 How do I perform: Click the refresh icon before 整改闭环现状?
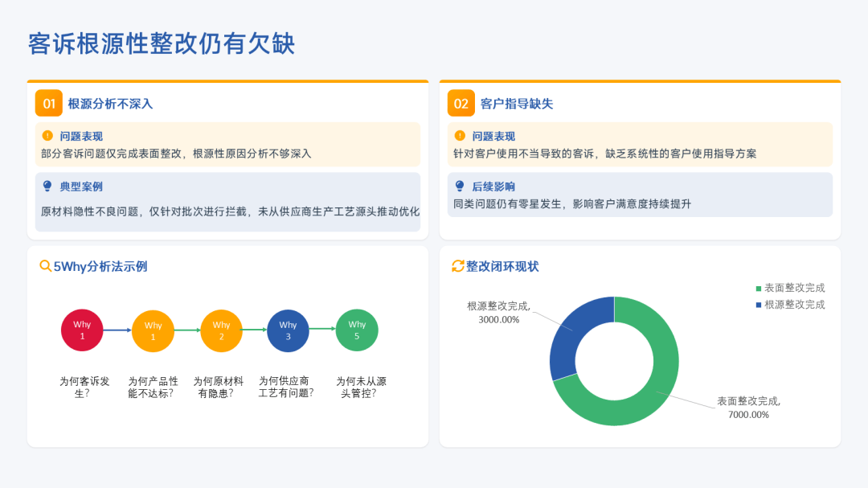click(x=458, y=266)
